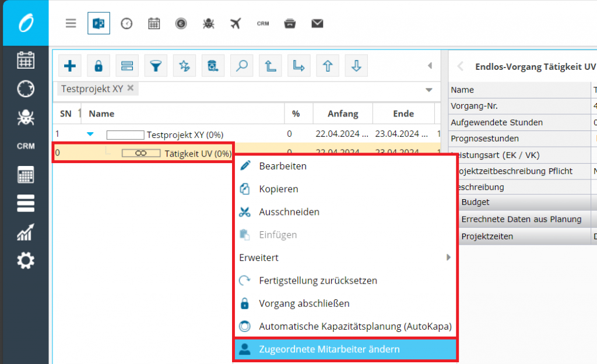Open the CRM module from the top bar
The image size is (597, 364).
262,23
